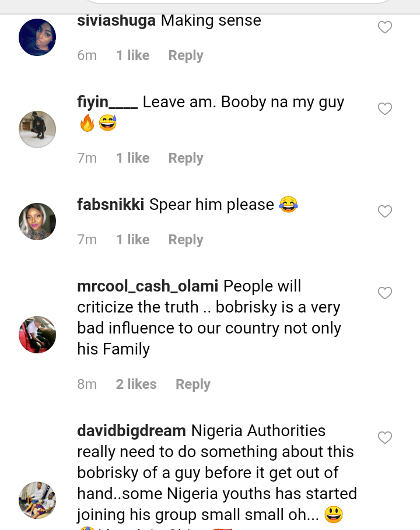This screenshot has width=420, height=530.
Task: Open the siviashuga username link
Action: tap(116, 20)
